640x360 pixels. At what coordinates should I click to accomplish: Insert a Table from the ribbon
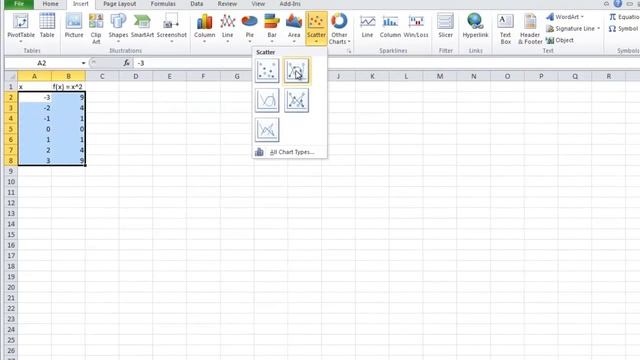[47, 26]
